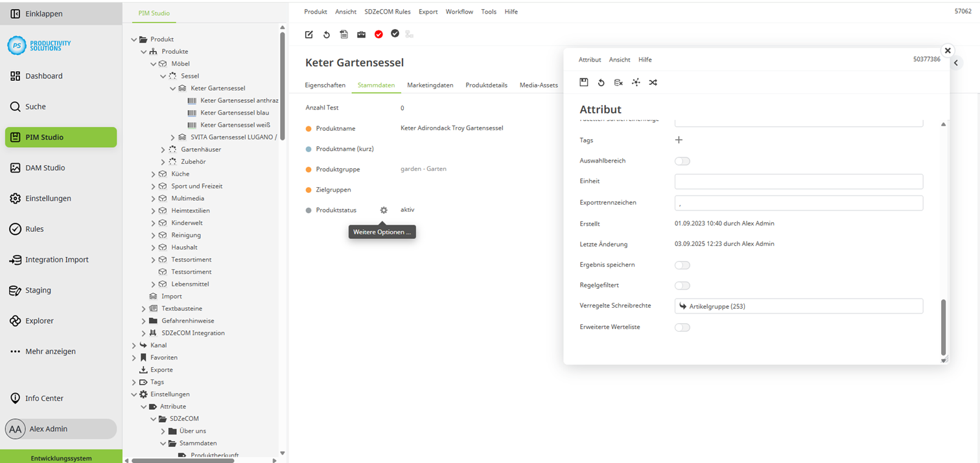
Task: Expand the Küche category
Action: pos(154,174)
